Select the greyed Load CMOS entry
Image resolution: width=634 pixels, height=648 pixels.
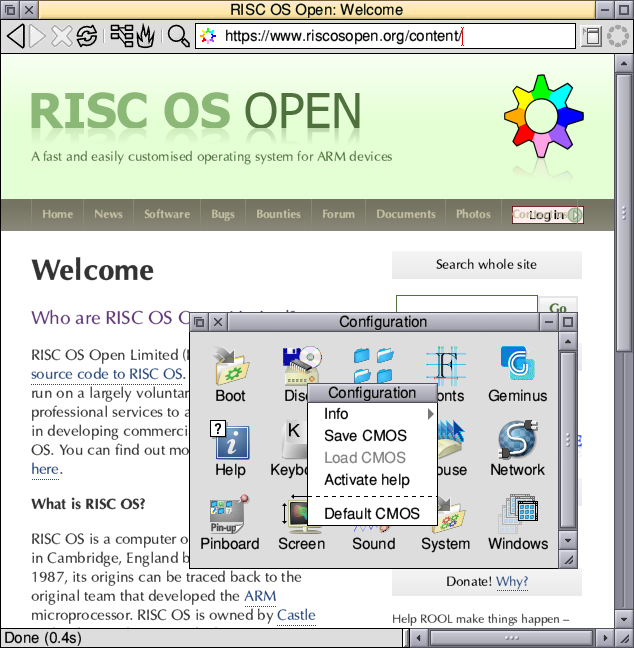372,457
